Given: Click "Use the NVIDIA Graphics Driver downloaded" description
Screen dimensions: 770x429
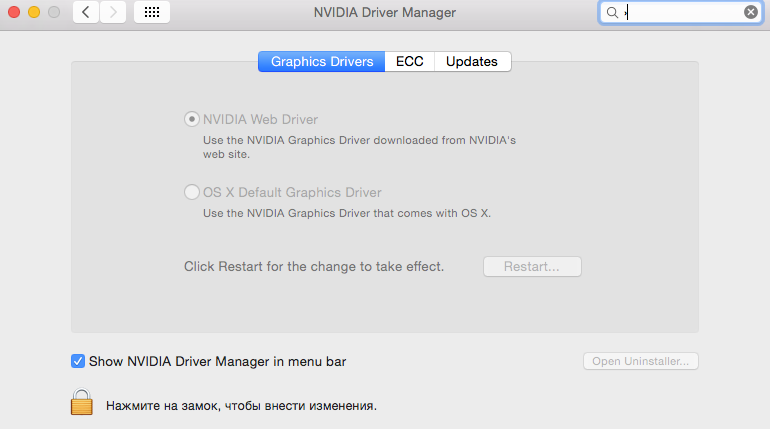Looking at the screenshot, I should 359,147.
